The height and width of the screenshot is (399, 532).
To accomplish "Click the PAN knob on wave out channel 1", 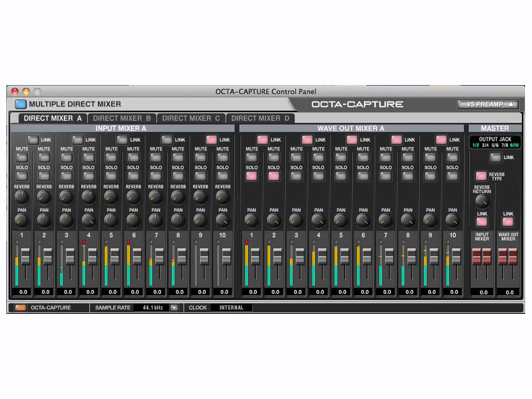I will pyautogui.click(x=252, y=221).
